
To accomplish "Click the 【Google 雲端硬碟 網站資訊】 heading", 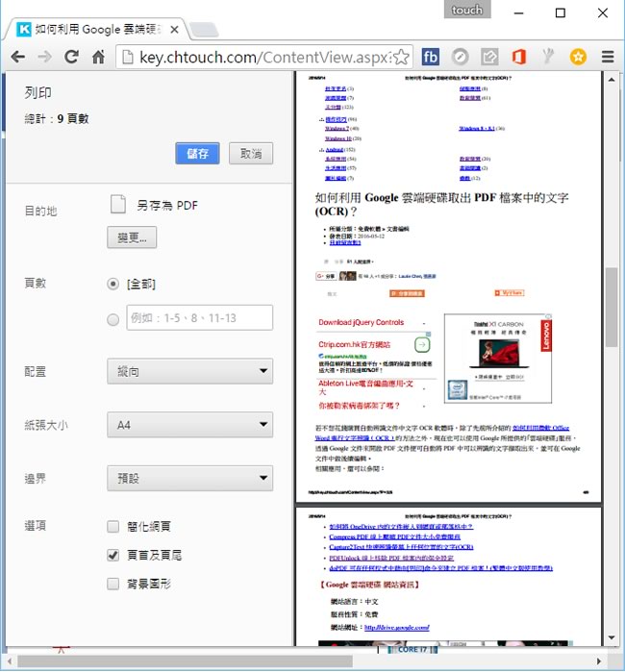I will coord(369,585).
